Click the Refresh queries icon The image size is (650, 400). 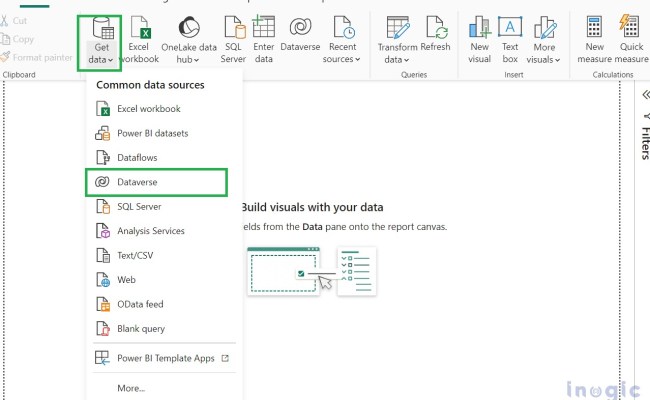click(x=435, y=34)
